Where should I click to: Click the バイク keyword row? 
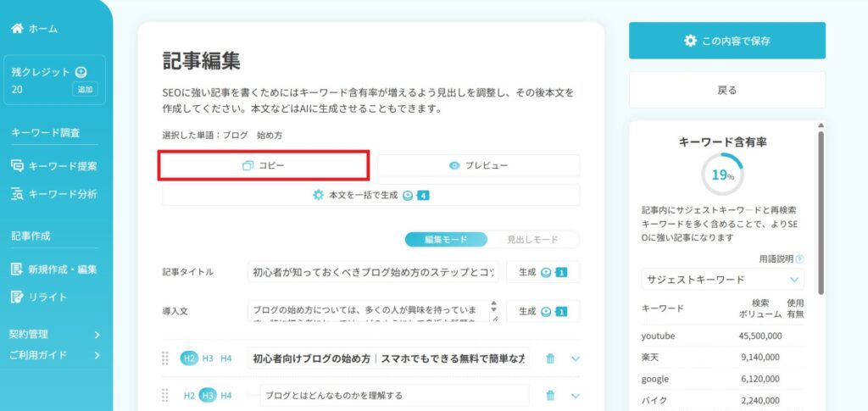click(722, 400)
